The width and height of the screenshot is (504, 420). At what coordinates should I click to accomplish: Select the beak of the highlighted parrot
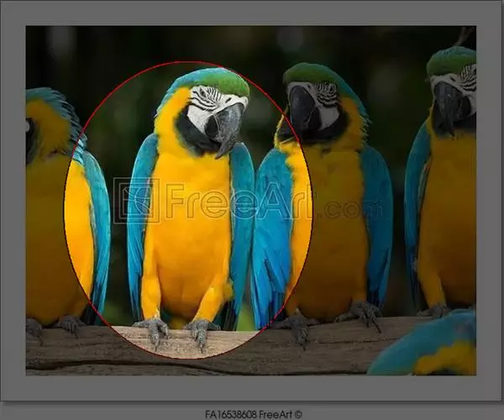[225, 129]
